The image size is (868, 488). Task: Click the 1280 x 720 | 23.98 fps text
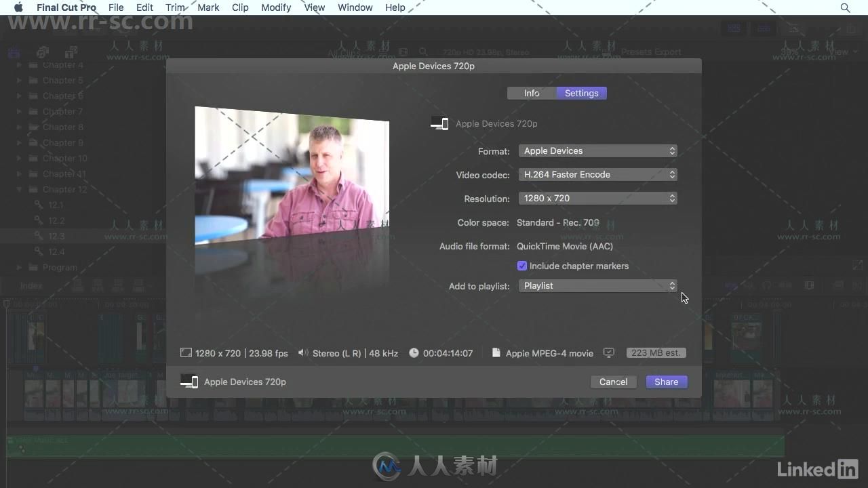coord(241,353)
